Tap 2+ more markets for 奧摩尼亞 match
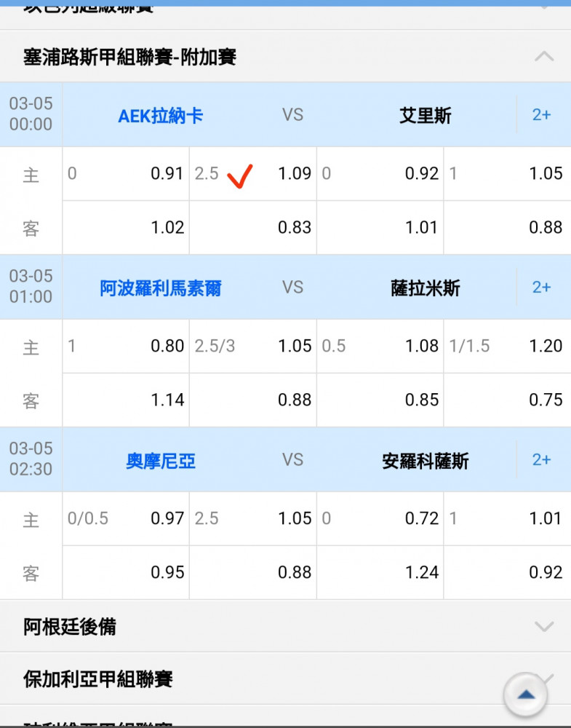 [541, 460]
